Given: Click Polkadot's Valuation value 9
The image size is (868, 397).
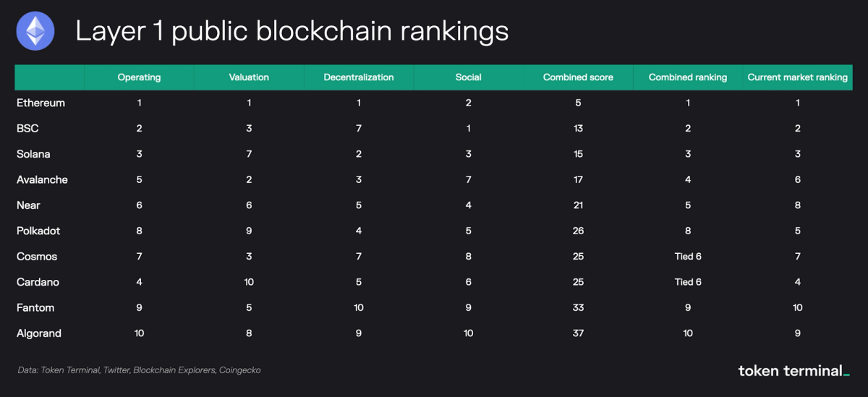Looking at the screenshot, I should 249,231.
